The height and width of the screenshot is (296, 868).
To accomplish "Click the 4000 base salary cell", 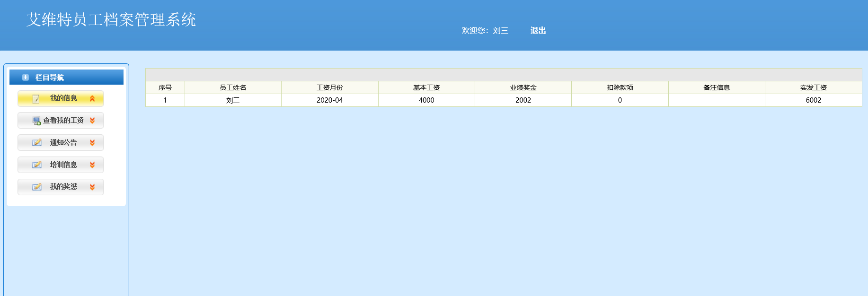I will (426, 100).
